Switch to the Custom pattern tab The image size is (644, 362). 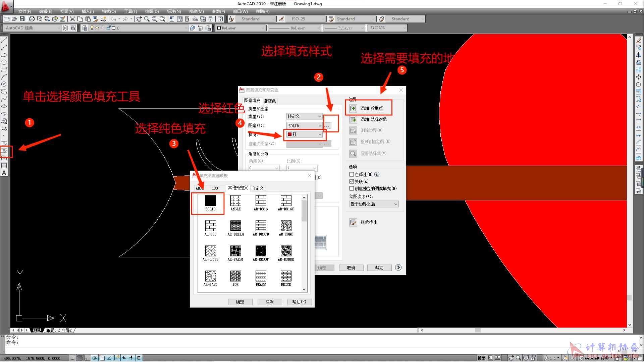(x=258, y=188)
